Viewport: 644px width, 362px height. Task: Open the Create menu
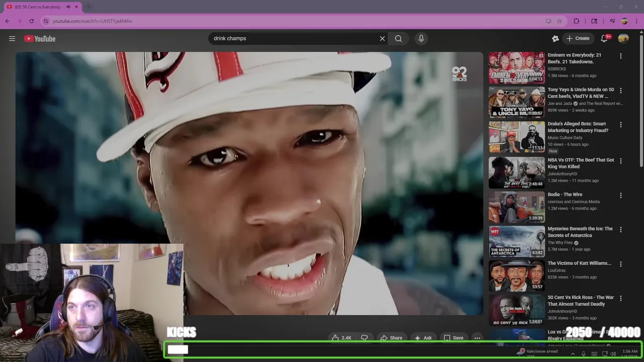578,39
